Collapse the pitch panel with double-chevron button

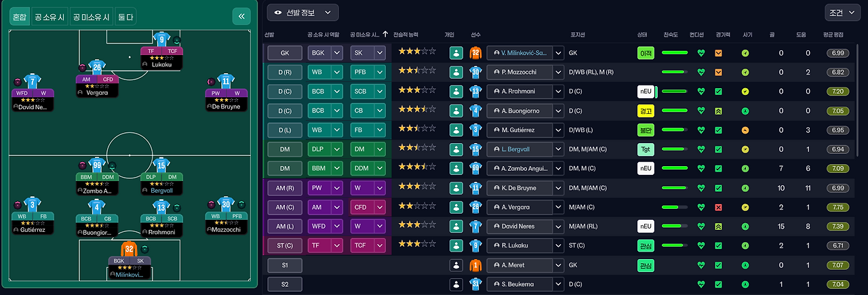pyautogui.click(x=241, y=17)
